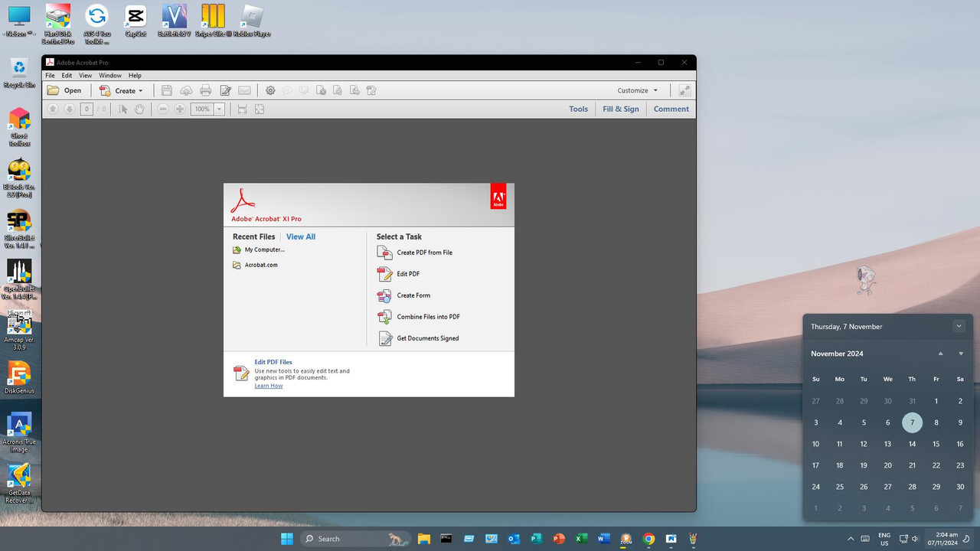The width and height of the screenshot is (980, 551).
Task: Open Excel from the taskbar
Action: click(581, 539)
